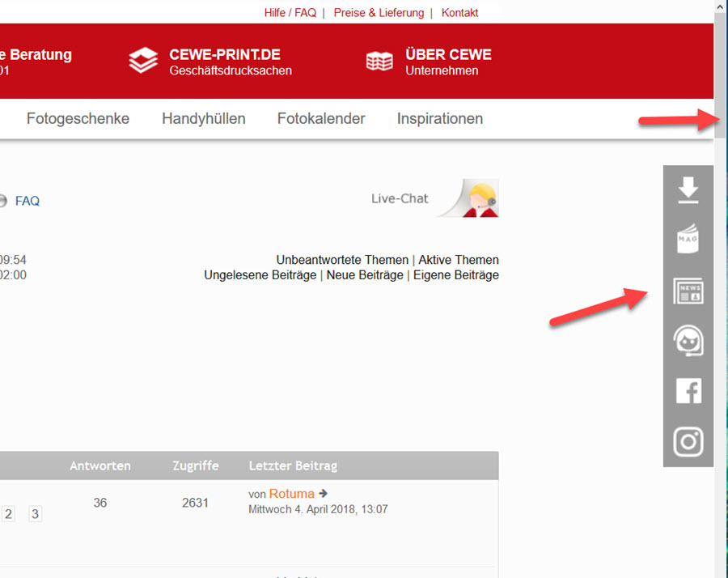
Task: Open the Hilfe / FAQ link
Action: [x=290, y=12]
